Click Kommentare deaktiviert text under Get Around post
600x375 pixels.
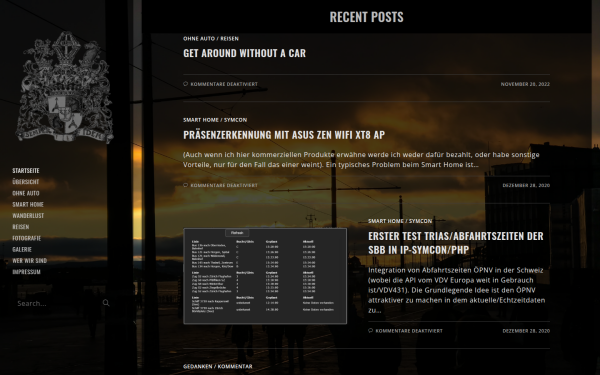coord(224,84)
